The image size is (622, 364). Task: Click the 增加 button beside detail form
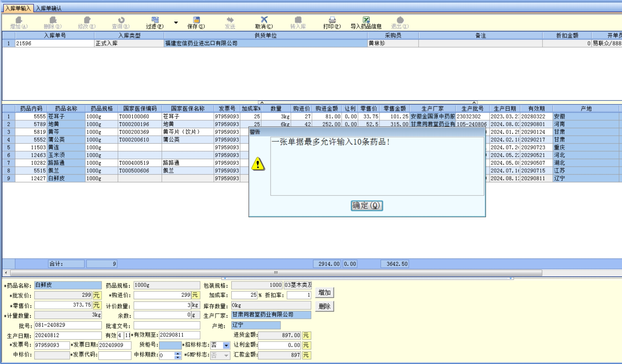[324, 293]
